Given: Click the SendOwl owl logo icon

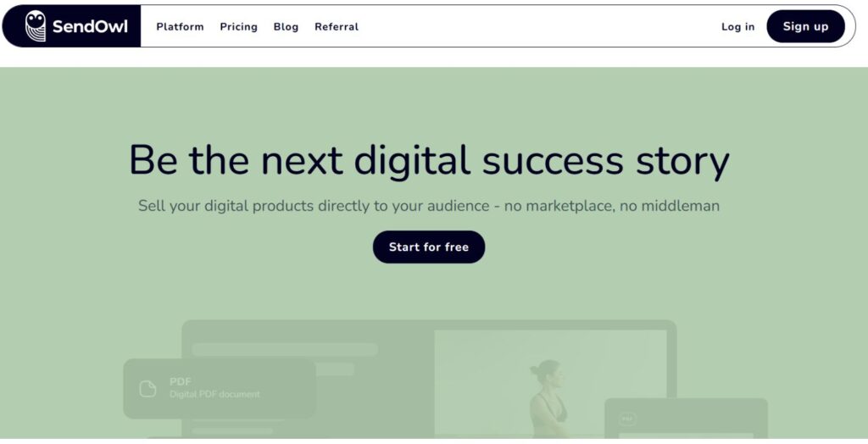Looking at the screenshot, I should coord(36,26).
